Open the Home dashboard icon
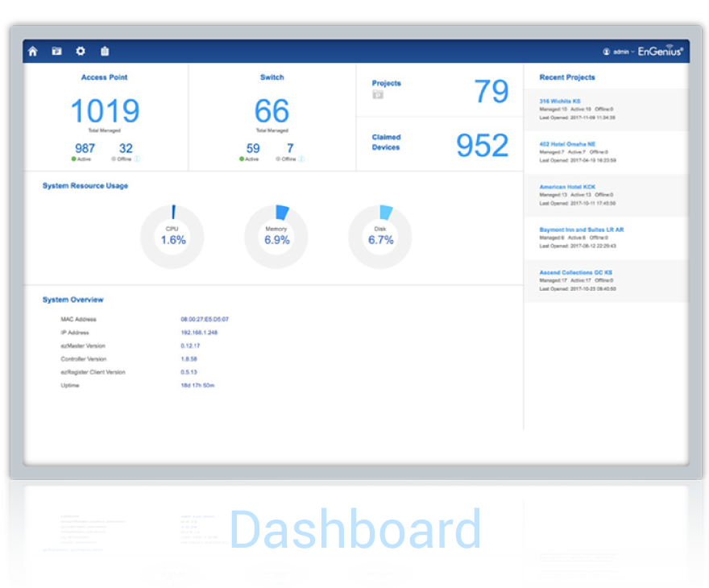 pos(32,51)
